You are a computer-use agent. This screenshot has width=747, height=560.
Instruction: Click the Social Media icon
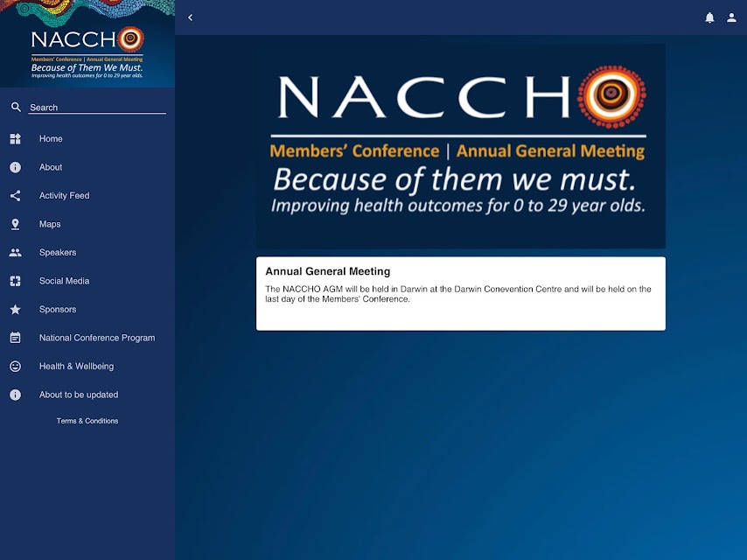click(15, 281)
